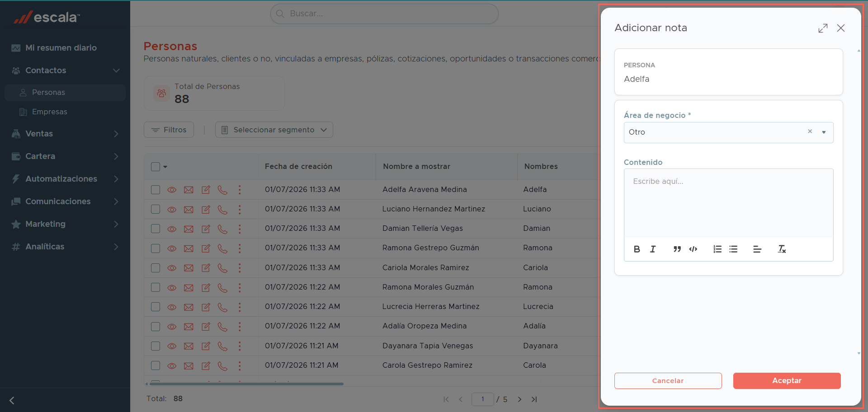Click the escala logo
The height and width of the screenshot is (412, 868).
click(x=47, y=17)
